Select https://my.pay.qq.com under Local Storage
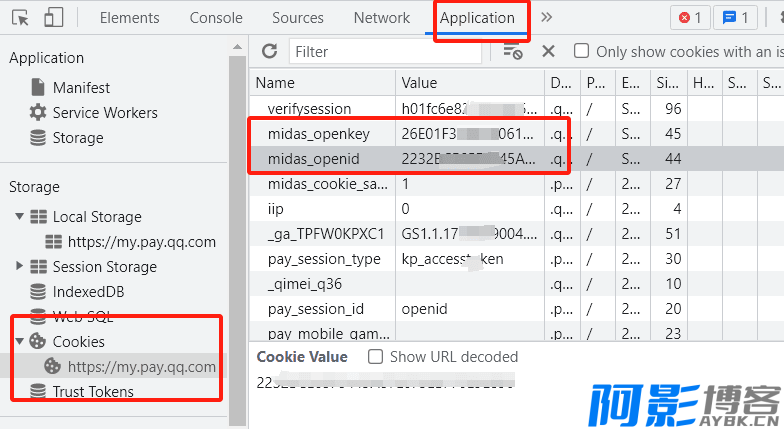This screenshot has height=429, width=784. [142, 242]
